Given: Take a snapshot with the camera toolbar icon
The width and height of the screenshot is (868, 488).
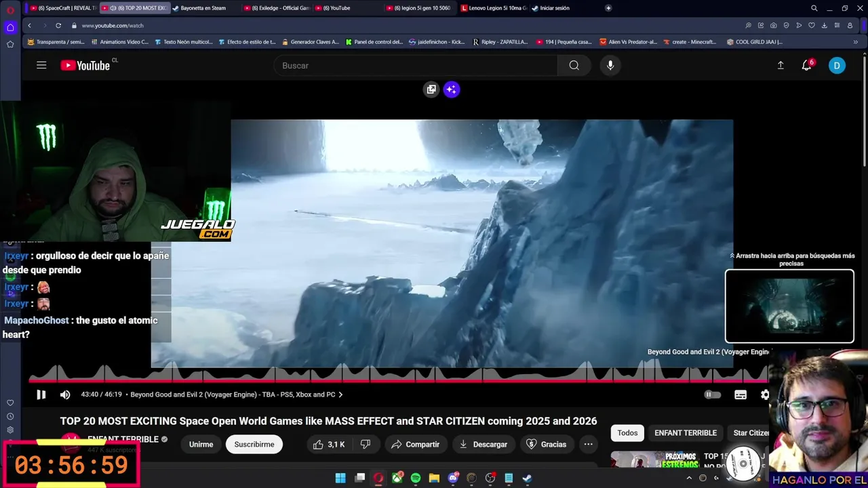Looking at the screenshot, I should coord(774,25).
